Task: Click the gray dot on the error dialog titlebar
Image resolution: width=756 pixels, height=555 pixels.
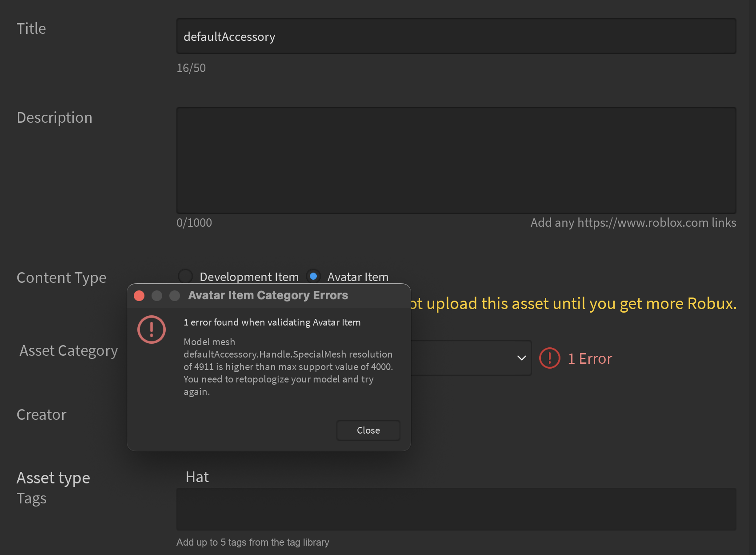Action: coord(174,295)
